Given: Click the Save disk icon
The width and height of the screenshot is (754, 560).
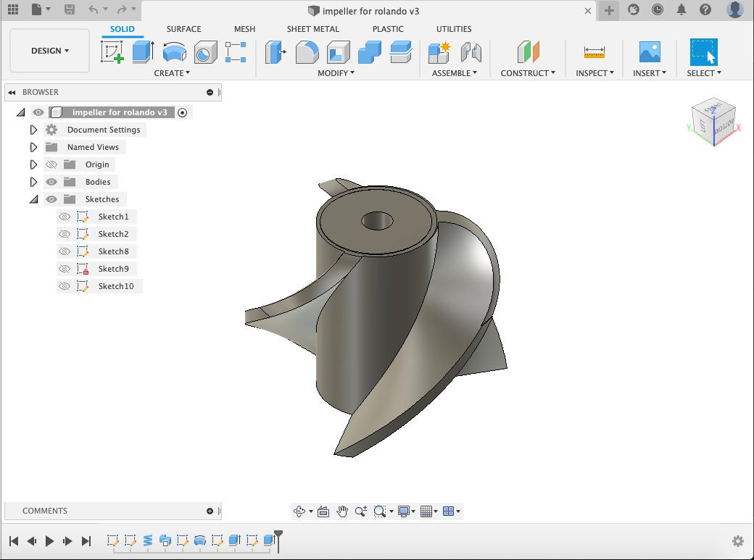Looking at the screenshot, I should click(x=70, y=9).
